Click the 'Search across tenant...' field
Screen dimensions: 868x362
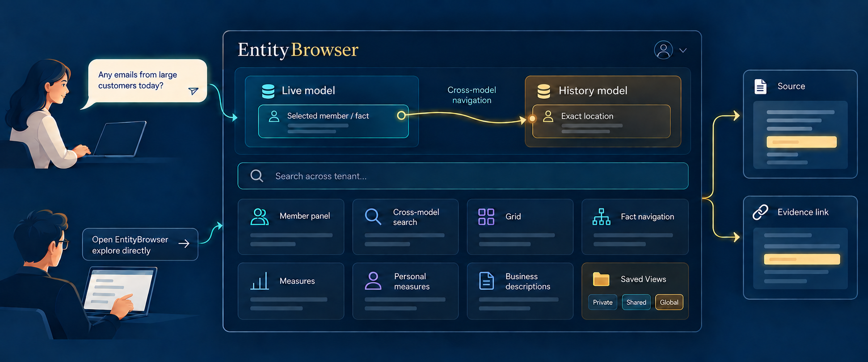463,176
